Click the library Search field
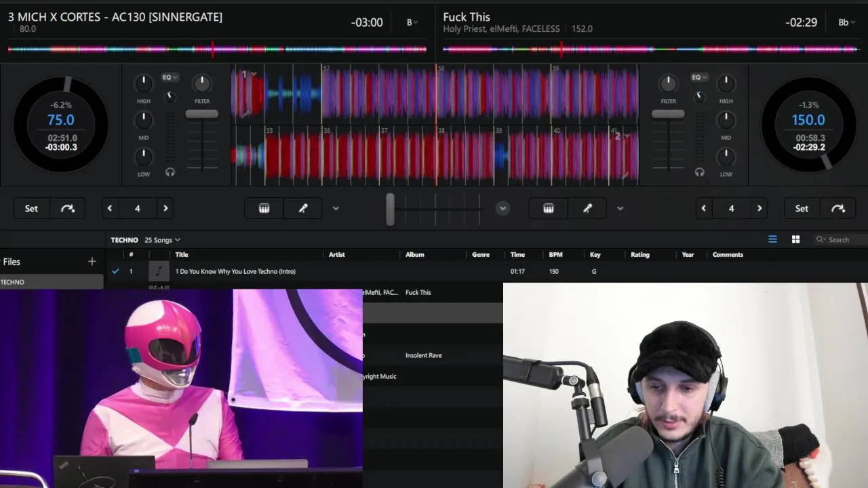This screenshot has height=488, width=868. 841,239
